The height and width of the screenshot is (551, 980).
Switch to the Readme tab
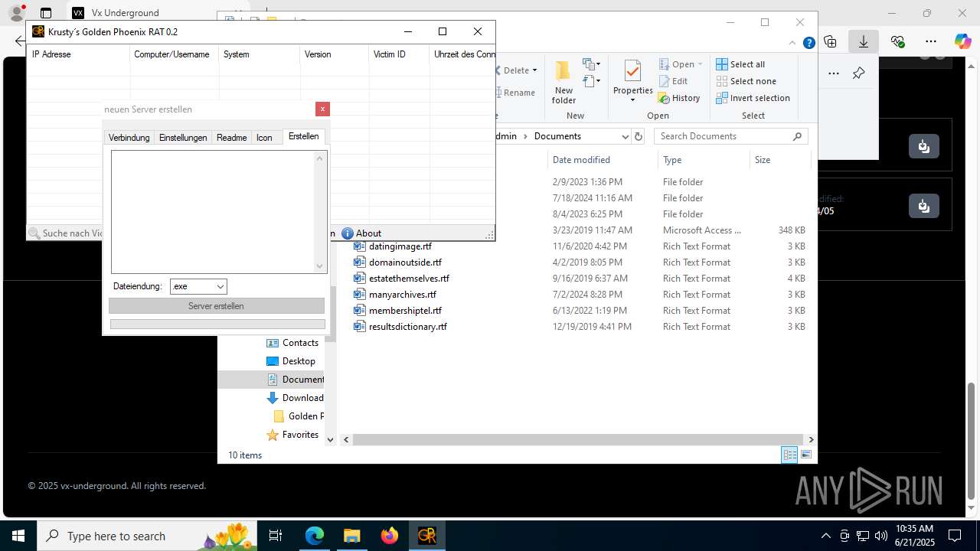[231, 138]
